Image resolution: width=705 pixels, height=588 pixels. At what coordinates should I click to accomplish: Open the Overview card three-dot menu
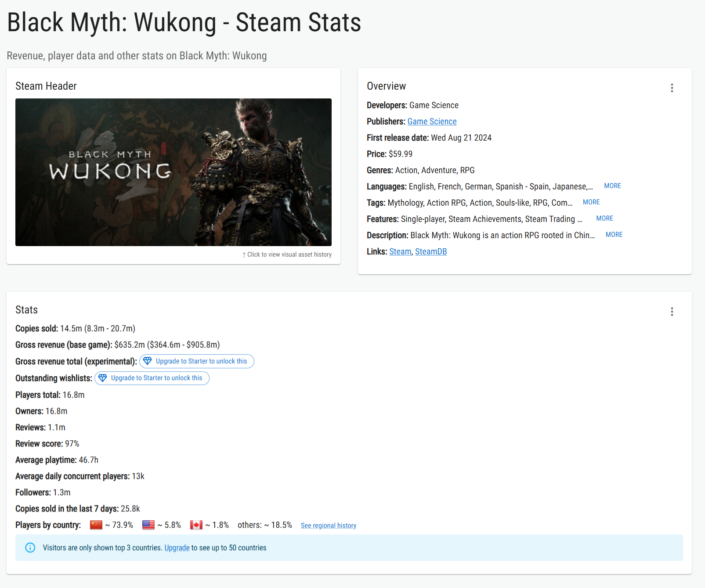672,88
